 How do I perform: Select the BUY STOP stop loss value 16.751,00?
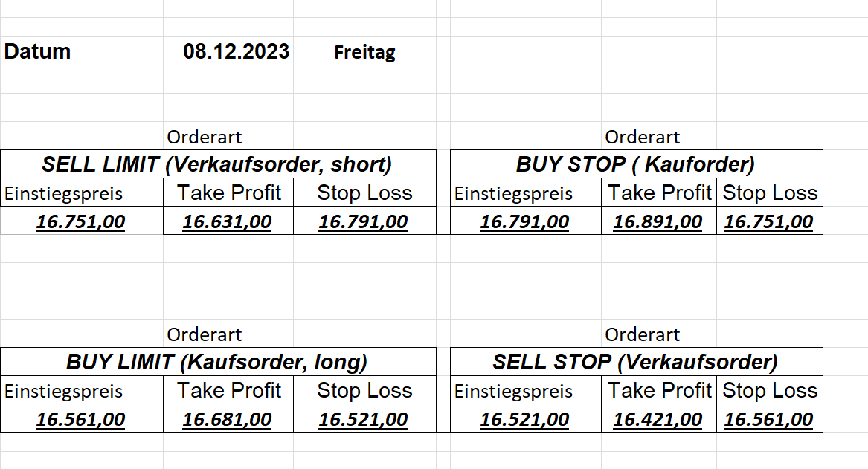click(769, 221)
